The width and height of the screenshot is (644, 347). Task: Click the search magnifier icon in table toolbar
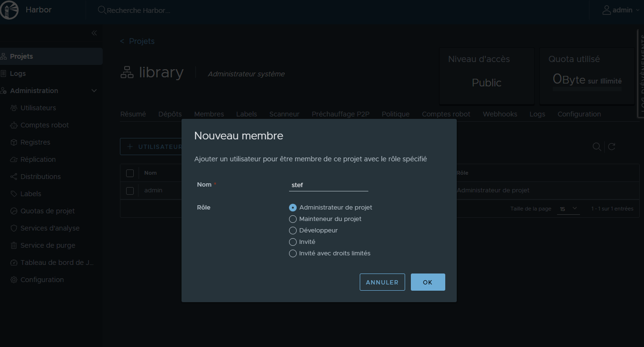[x=596, y=147]
